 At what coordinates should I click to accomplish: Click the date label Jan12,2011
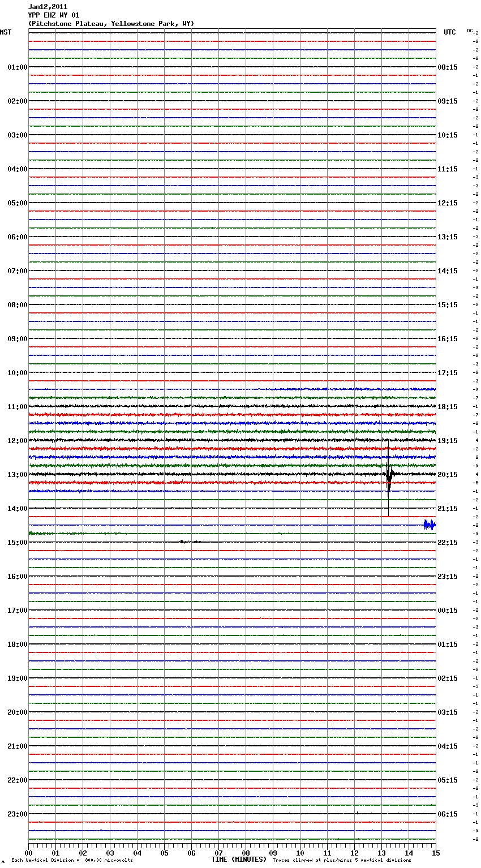48,7
